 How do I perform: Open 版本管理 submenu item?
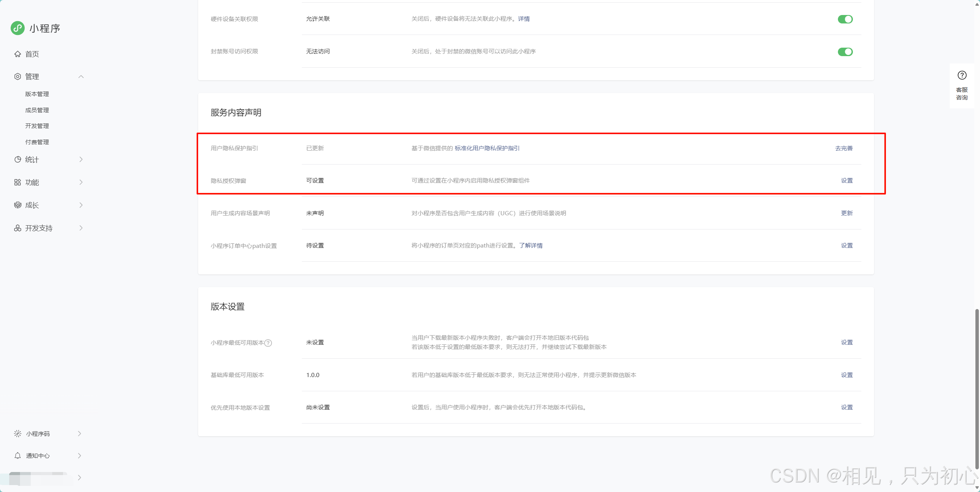tap(37, 94)
